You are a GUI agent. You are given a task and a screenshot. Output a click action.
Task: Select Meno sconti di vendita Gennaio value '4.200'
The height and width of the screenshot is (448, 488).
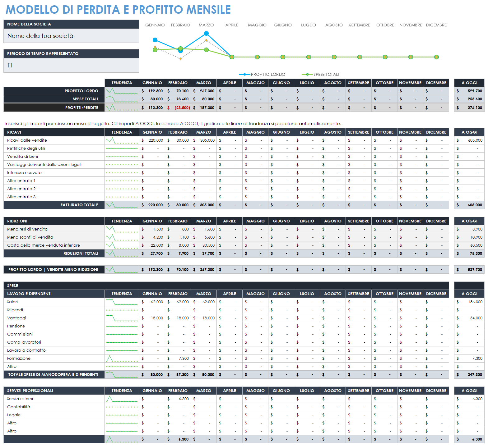[152, 237]
